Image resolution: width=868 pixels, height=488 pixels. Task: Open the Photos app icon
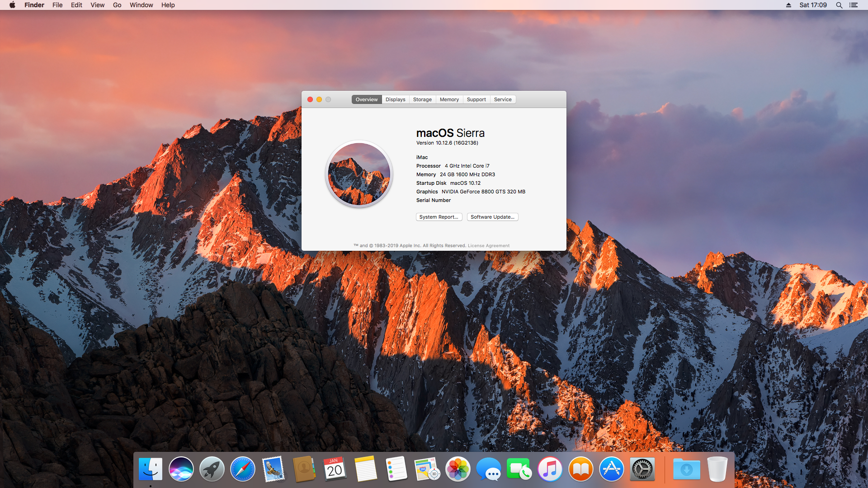click(x=458, y=469)
